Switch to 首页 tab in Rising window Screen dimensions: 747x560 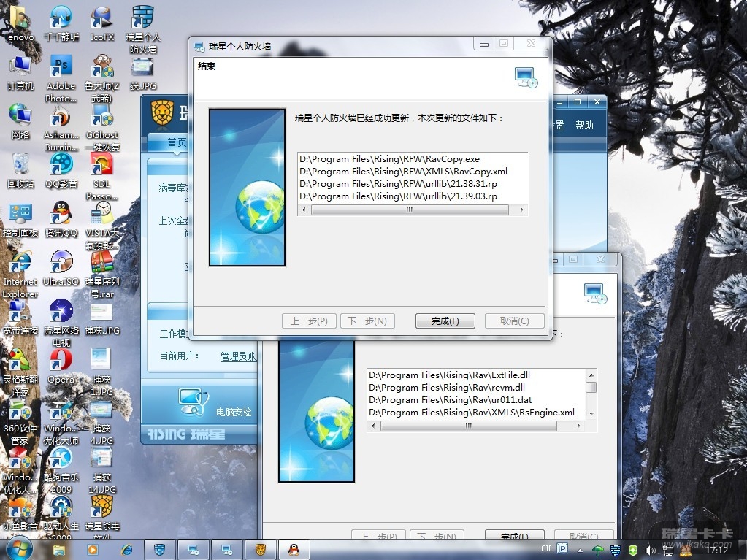pyautogui.click(x=177, y=142)
